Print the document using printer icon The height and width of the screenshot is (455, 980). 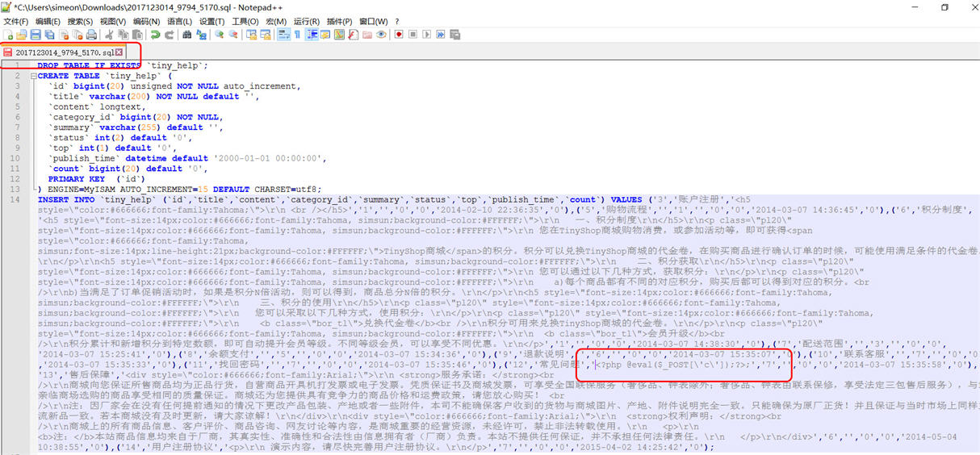coord(91,35)
